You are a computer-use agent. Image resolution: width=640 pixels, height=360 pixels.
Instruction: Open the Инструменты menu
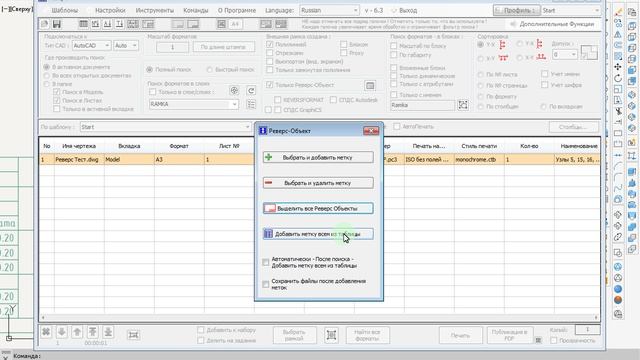[155, 10]
